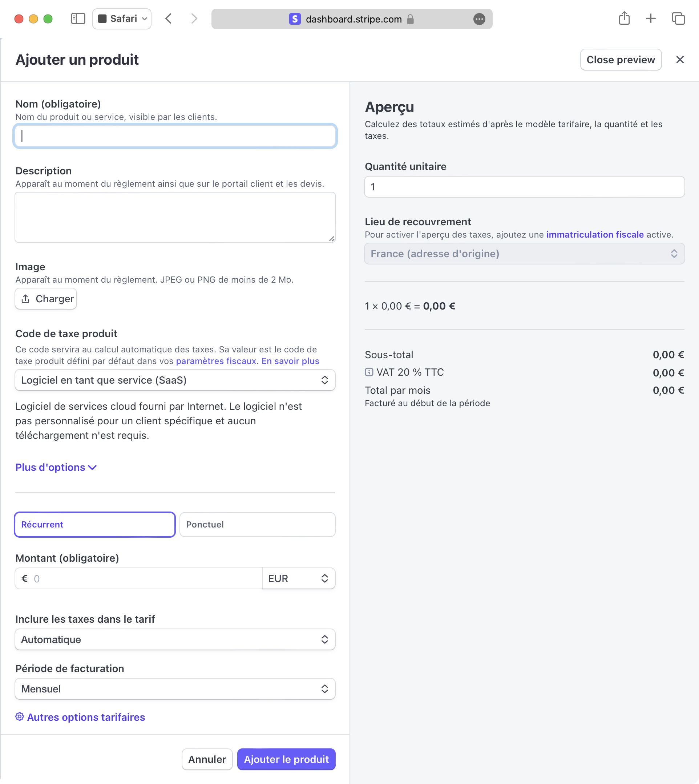Viewport: 699px width, 784px height.
Task: Select the Ponctuel pricing option
Action: tap(257, 524)
